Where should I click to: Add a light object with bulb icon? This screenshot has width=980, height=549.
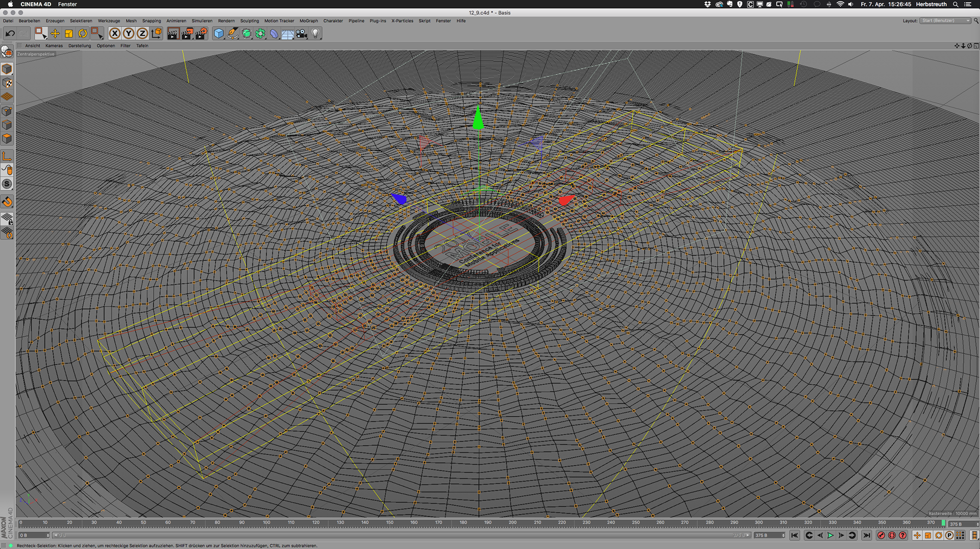pos(315,34)
